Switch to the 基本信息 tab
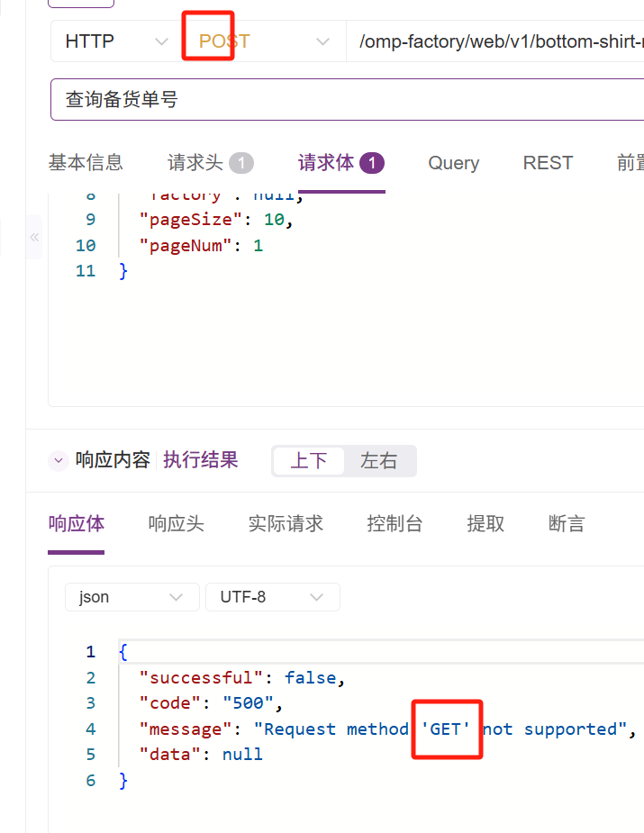Screen dimensions: 644x833 point(86,163)
